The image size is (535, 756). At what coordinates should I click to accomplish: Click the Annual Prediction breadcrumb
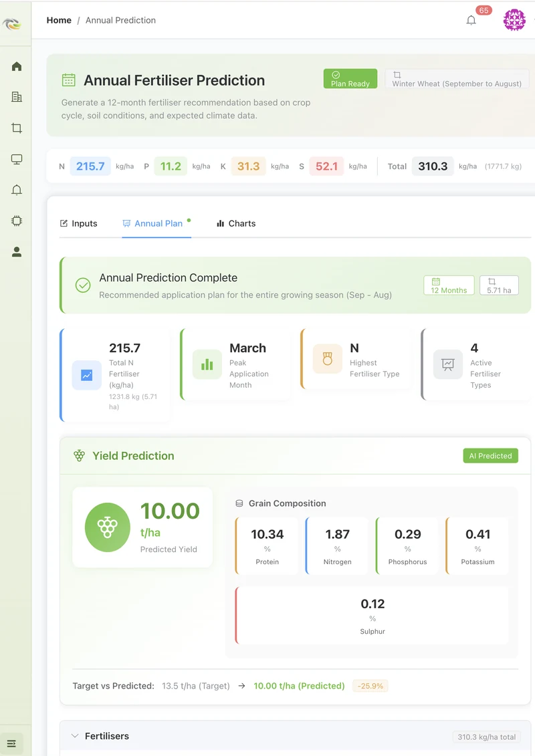point(120,20)
